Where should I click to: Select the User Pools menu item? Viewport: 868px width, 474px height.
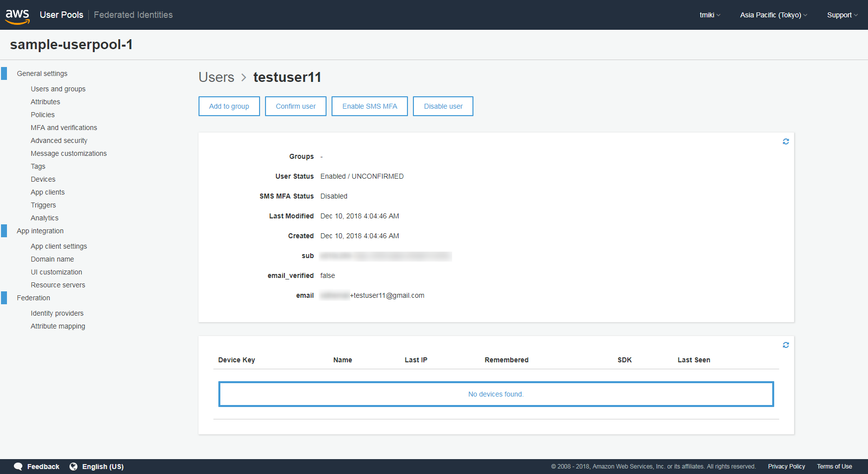point(61,14)
